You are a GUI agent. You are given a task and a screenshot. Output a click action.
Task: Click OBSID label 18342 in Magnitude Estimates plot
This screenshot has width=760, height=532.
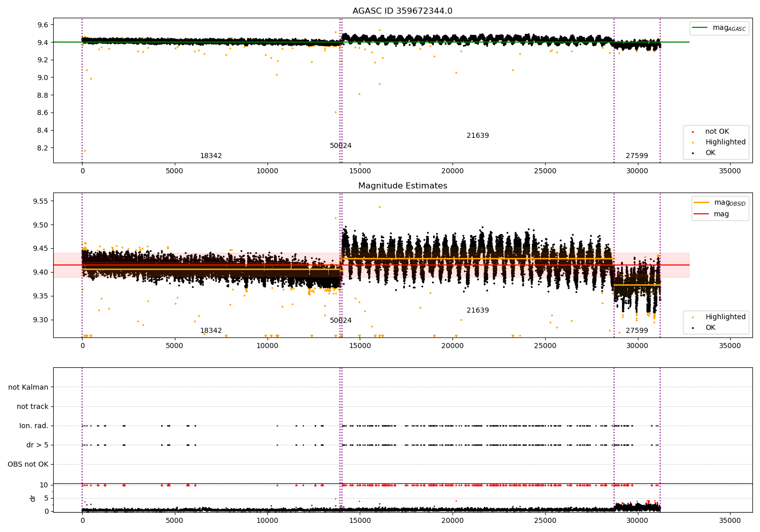click(211, 331)
